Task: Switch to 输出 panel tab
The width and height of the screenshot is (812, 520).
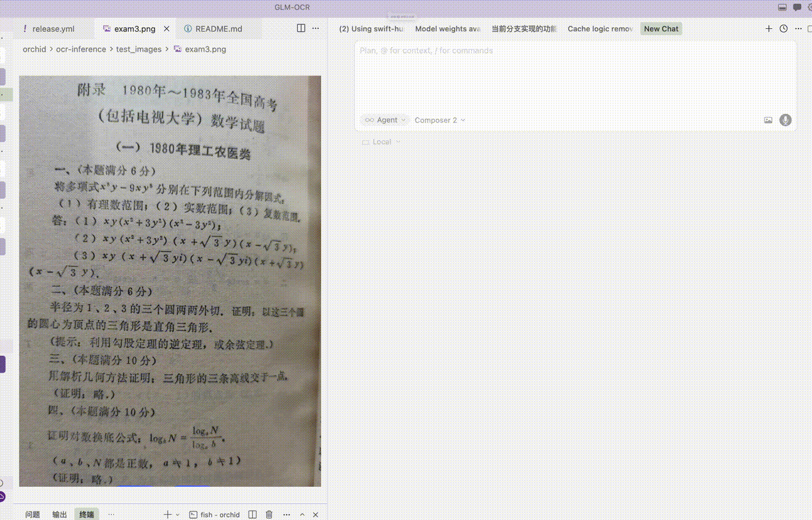Action: (x=60, y=514)
